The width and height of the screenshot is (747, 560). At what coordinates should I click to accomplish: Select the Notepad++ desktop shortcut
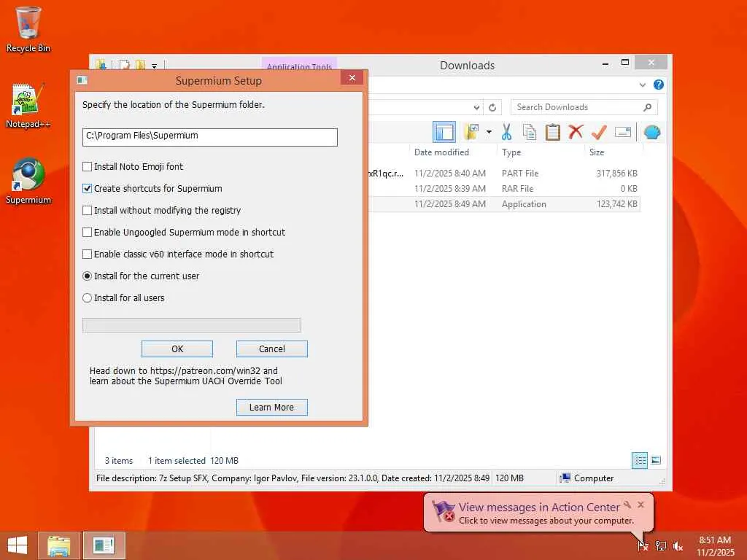tap(28, 106)
